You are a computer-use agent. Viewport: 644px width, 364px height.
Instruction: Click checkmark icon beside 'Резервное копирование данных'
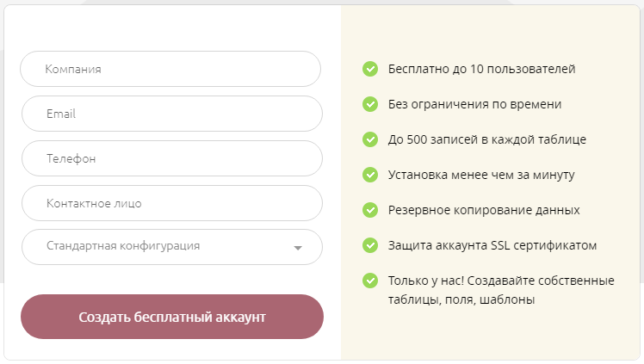tap(370, 210)
